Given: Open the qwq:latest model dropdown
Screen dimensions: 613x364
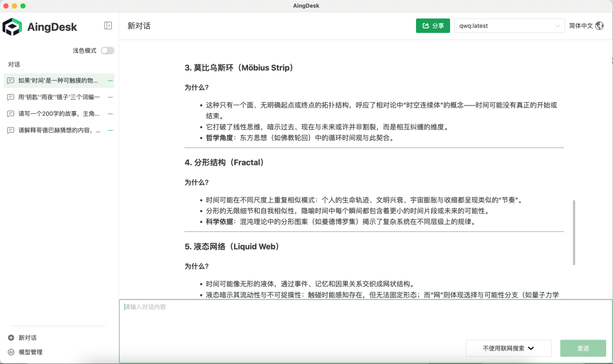Looking at the screenshot, I should click(509, 26).
